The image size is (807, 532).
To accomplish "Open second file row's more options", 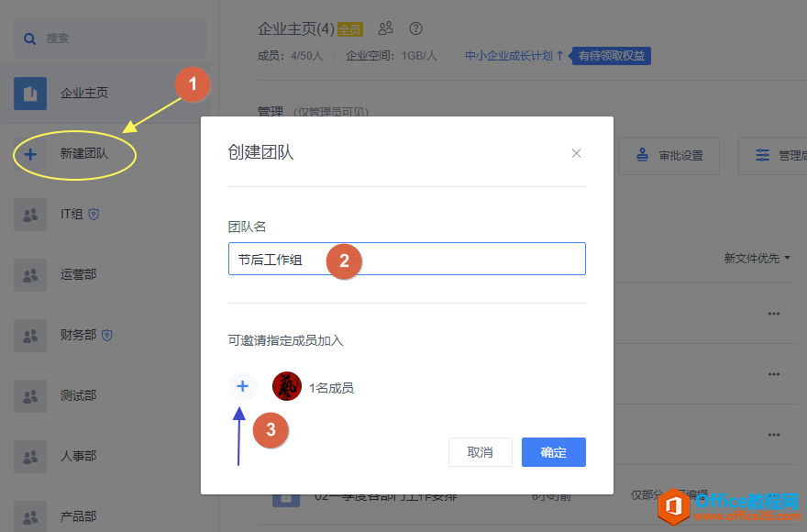I will (x=774, y=374).
